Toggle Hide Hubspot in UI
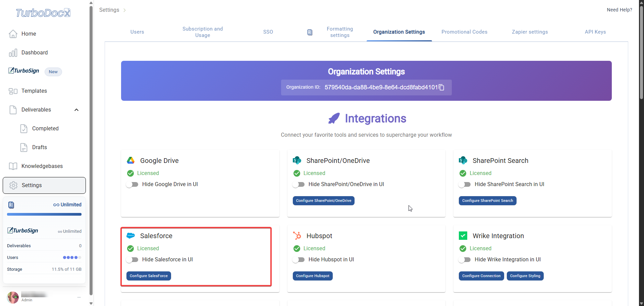This screenshot has width=644, height=306. [x=299, y=260]
